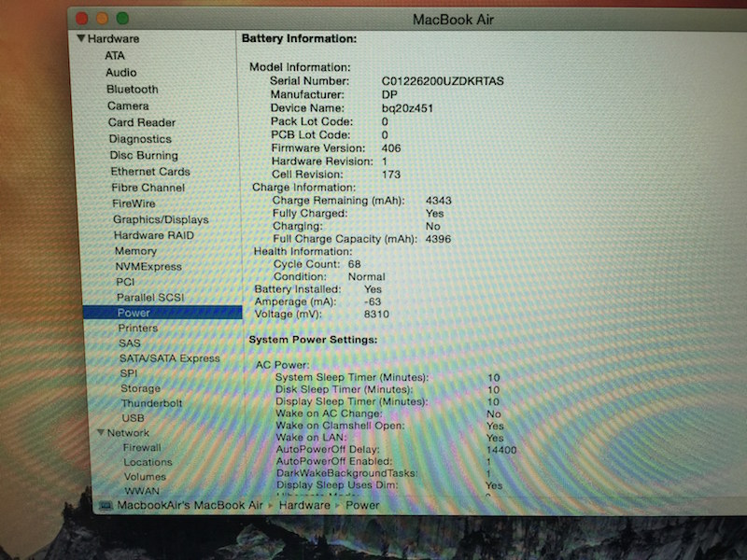Click the device name value bq20z451
Image resolution: width=747 pixels, height=560 pixels.
[x=407, y=108]
